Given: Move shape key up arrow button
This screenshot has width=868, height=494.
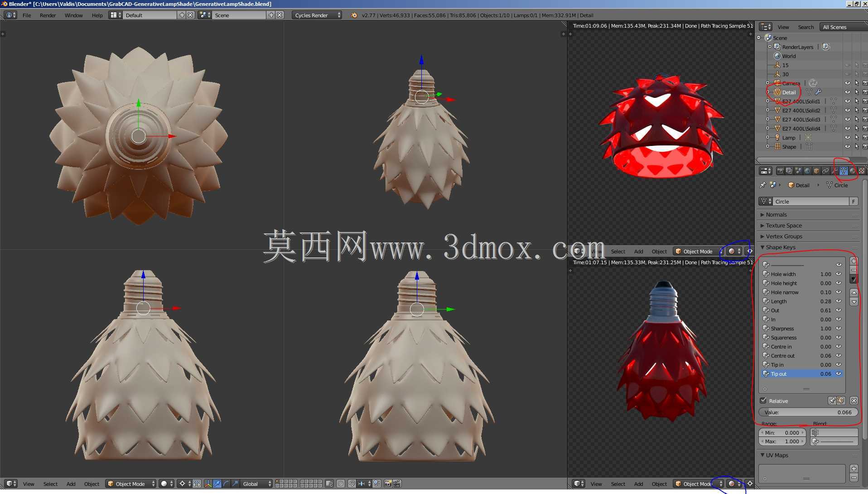Looking at the screenshot, I should click(854, 292).
